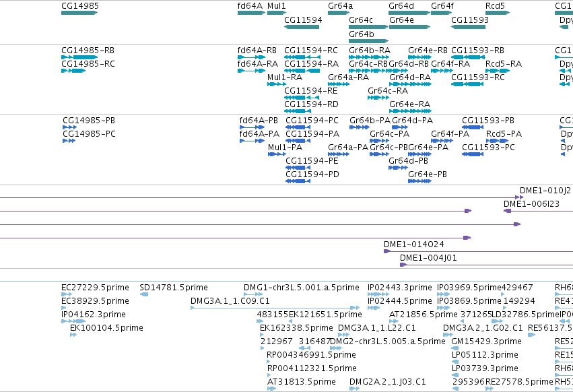Image resolution: width=573 pixels, height=392 pixels.
Task: Select the Gr64a gene bar
Action: (x=339, y=13)
